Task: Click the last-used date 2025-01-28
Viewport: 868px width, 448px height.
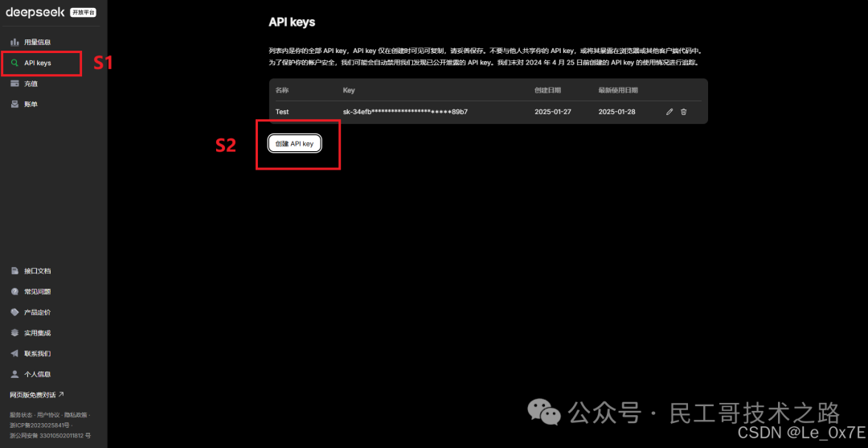Action: (616, 112)
